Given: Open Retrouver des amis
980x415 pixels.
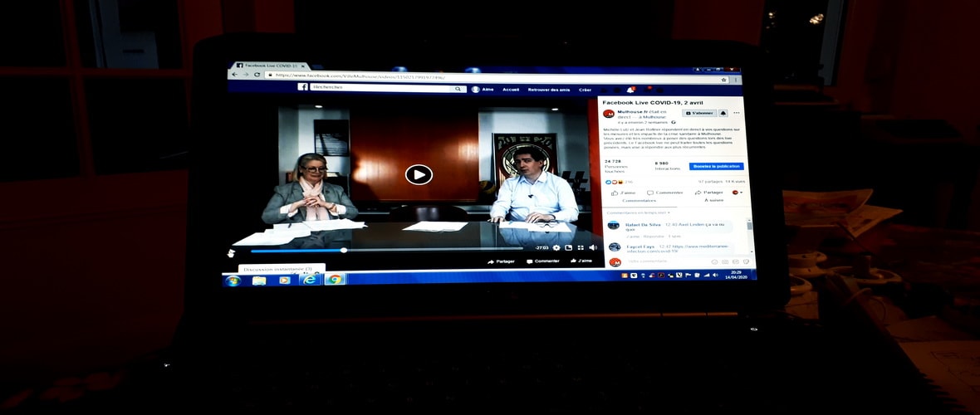Looking at the screenshot, I should pyautogui.click(x=549, y=90).
